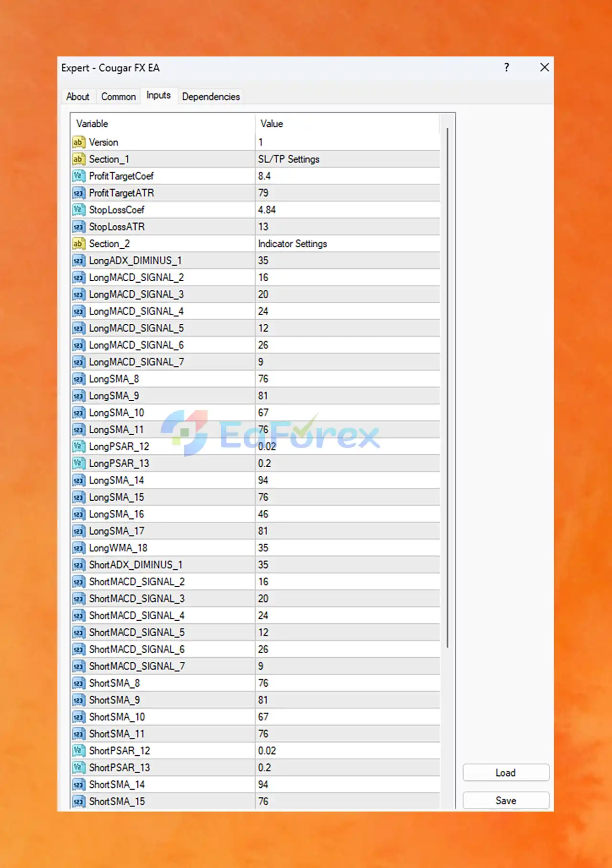The height and width of the screenshot is (868, 612).
Task: Click the Load button
Action: click(x=506, y=773)
